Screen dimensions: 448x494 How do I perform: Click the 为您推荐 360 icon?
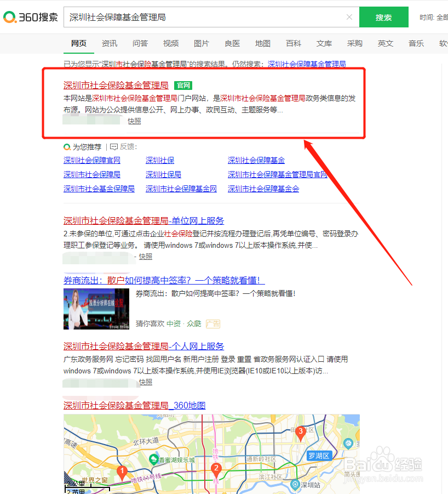point(67,147)
